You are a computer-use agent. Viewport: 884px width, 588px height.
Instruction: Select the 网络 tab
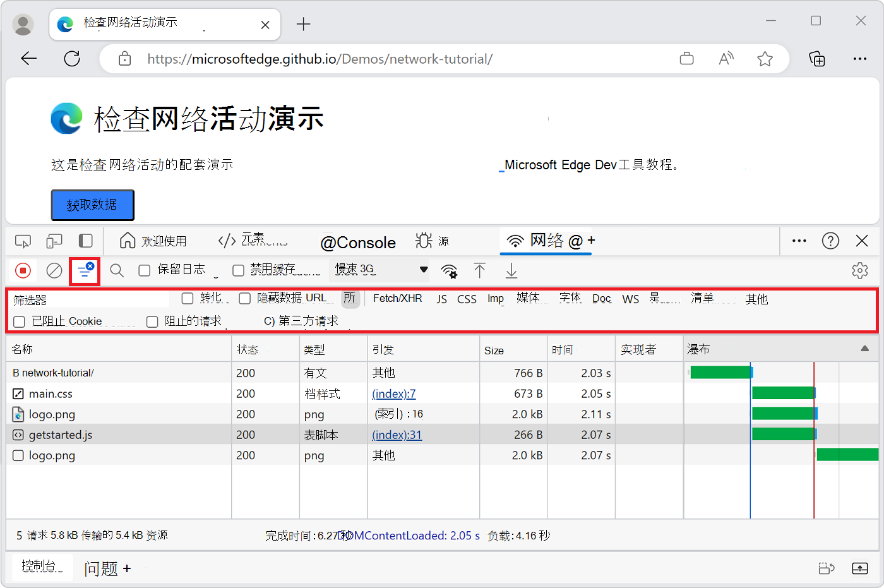546,241
